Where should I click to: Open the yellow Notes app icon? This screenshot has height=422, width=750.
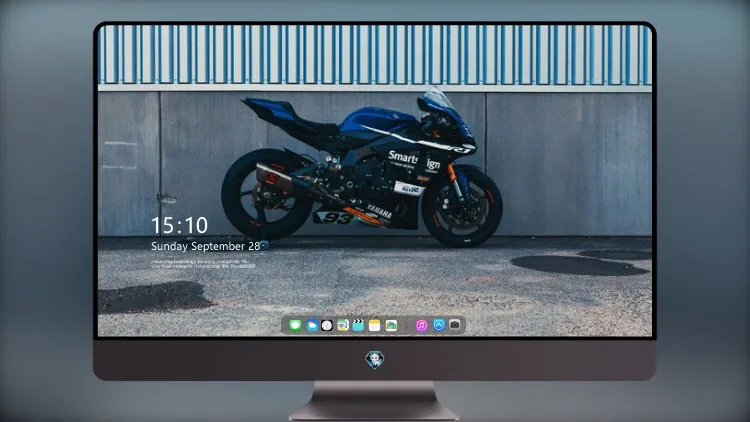(x=375, y=325)
